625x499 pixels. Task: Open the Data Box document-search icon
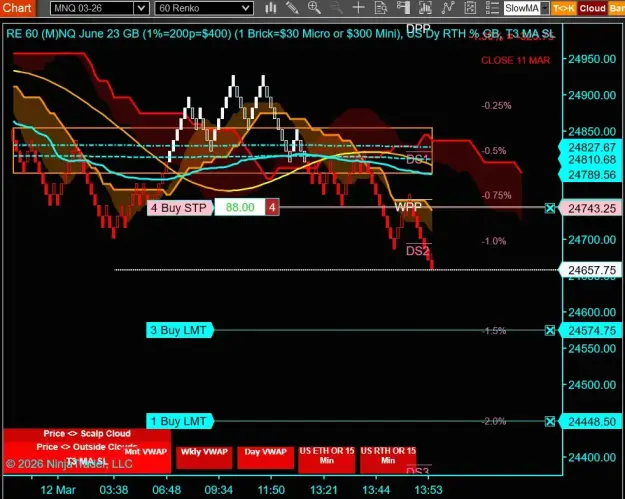pyautogui.click(x=381, y=8)
